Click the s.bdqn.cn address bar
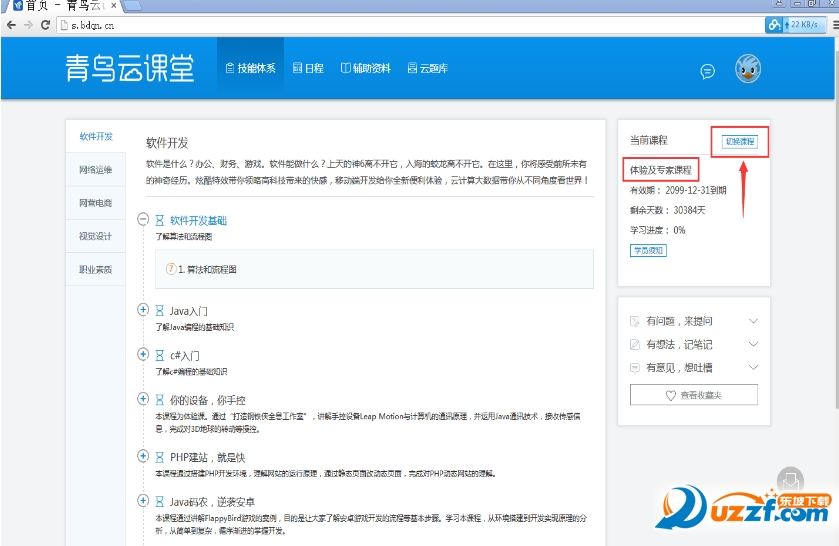839x546 pixels. pos(412,25)
